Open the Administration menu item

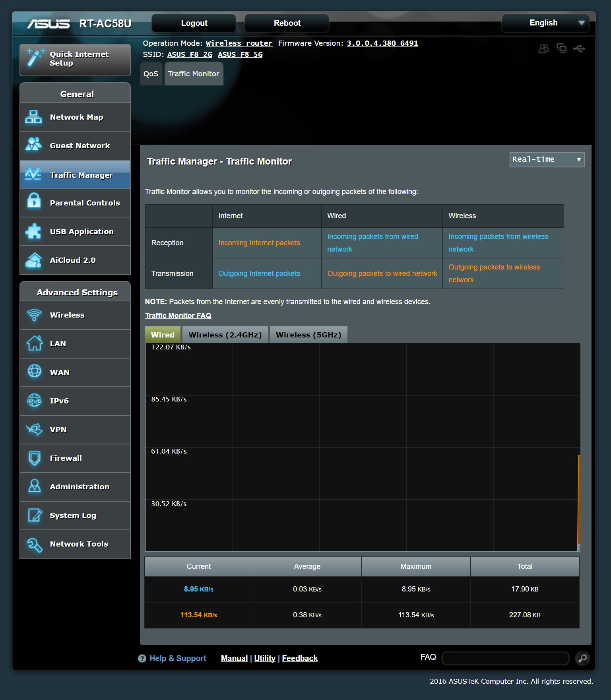[x=75, y=487]
